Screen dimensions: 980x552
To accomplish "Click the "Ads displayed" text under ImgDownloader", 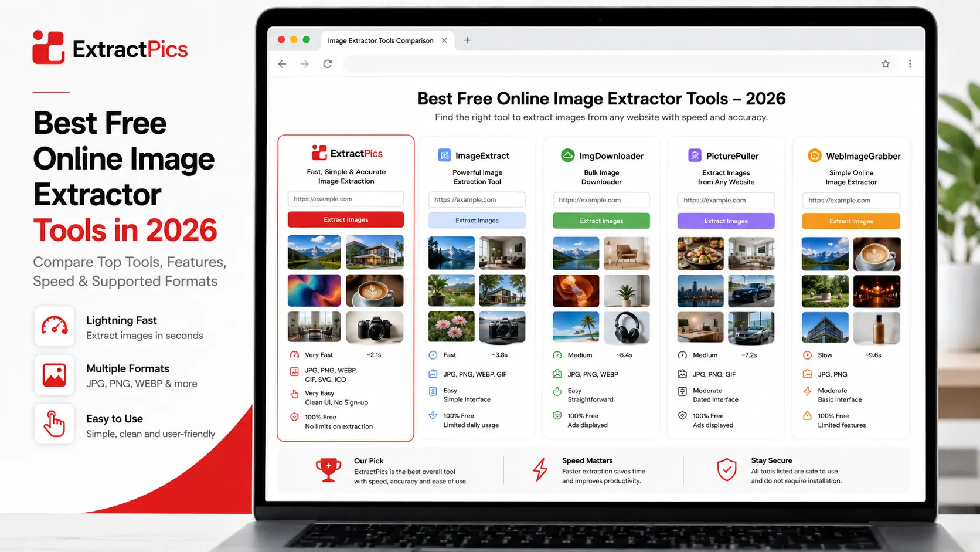I will 588,425.
